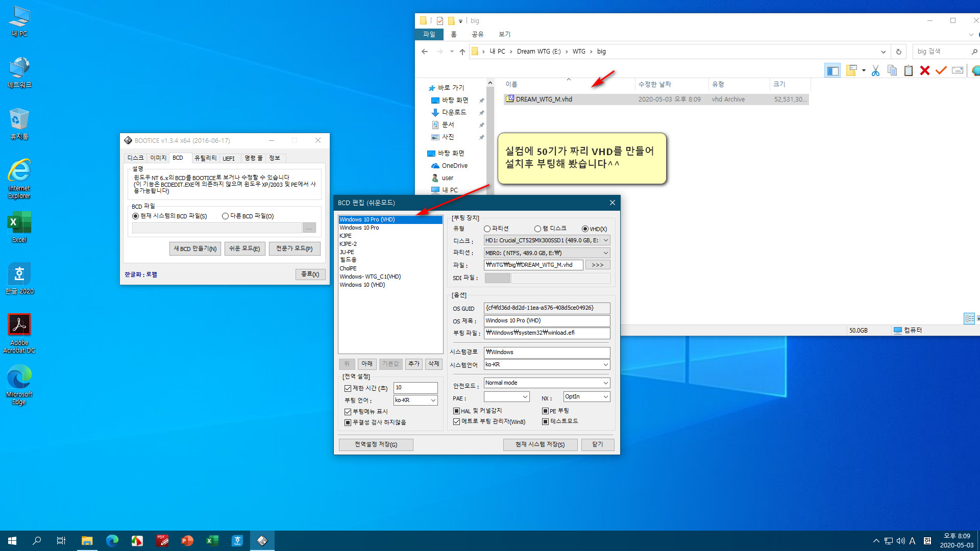
Task: Click the cut scissors icon in Explorer toolbar
Action: click(875, 71)
